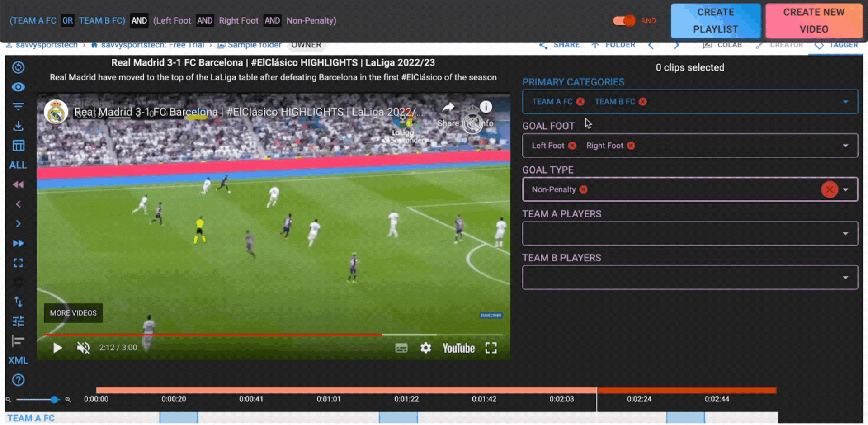The width and height of the screenshot is (868, 425).
Task: Open the Team B Players dropdown
Action: [x=690, y=277]
